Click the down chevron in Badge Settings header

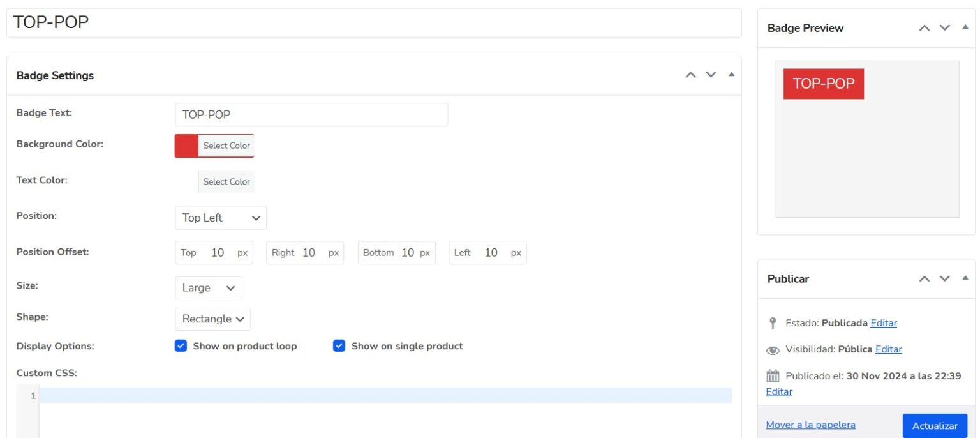(711, 75)
